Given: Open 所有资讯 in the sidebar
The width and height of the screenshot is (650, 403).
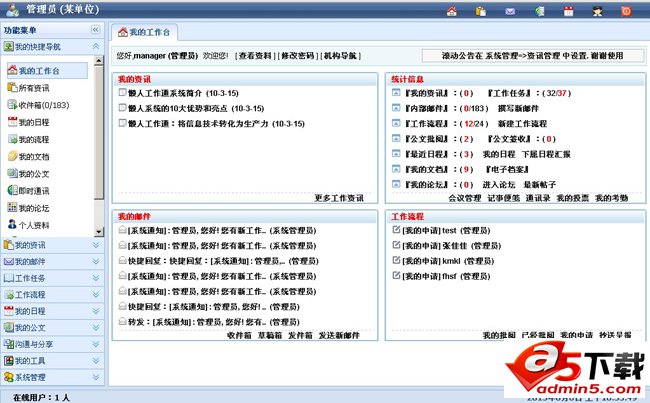Looking at the screenshot, I should tap(29, 88).
